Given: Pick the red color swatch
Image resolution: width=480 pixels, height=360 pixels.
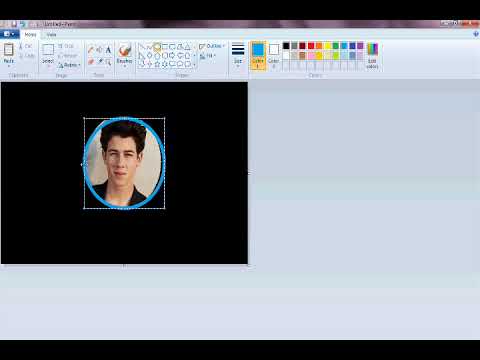Looking at the screenshot, I should pyautogui.click(x=311, y=46).
